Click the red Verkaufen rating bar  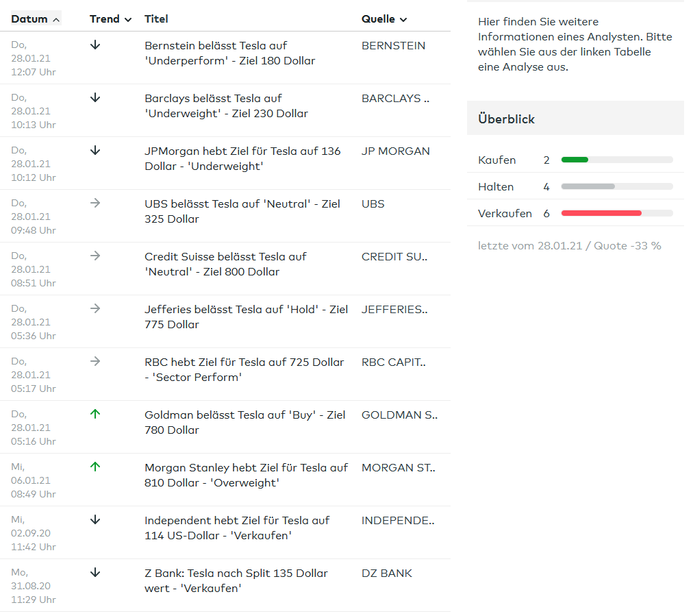point(601,213)
